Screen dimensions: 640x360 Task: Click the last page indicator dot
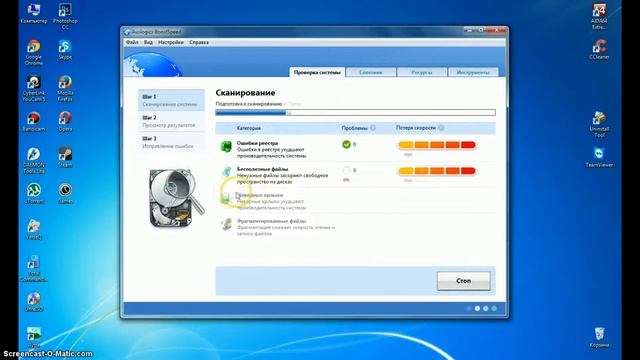pyautogui.click(x=494, y=309)
